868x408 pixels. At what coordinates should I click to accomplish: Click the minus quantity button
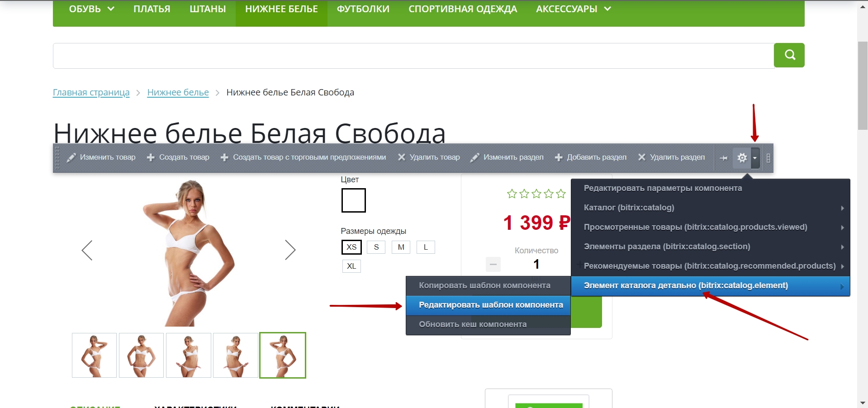click(x=493, y=264)
